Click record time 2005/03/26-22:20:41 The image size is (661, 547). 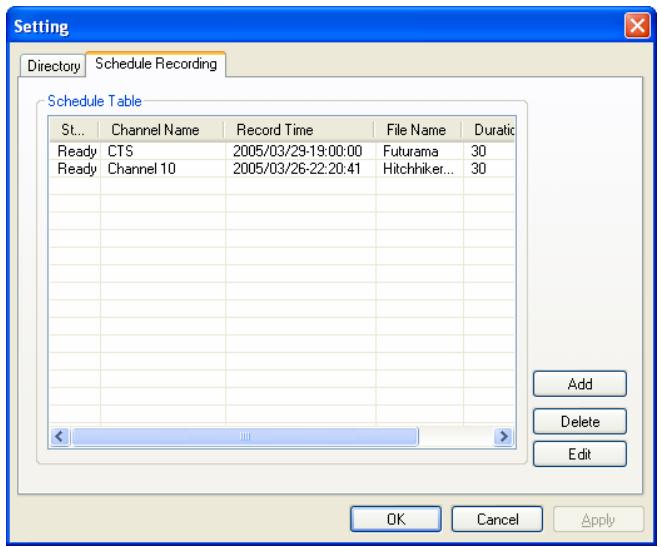[x=296, y=169]
